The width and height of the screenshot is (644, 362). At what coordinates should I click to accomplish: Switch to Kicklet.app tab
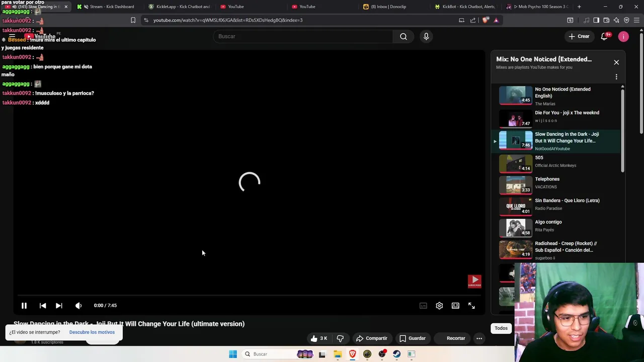(x=181, y=7)
